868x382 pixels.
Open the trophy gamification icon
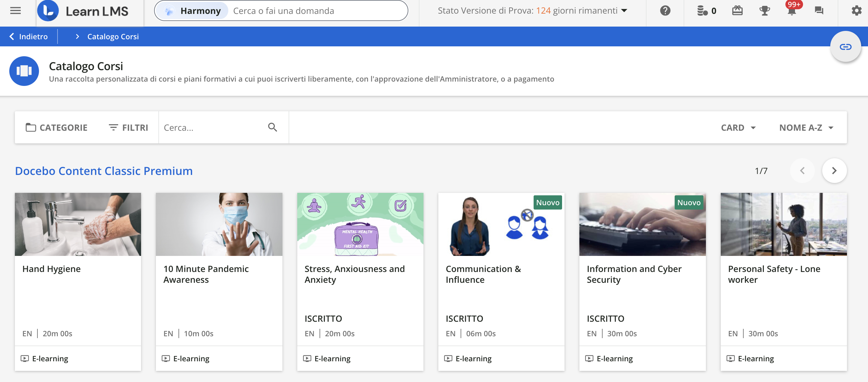[764, 11]
